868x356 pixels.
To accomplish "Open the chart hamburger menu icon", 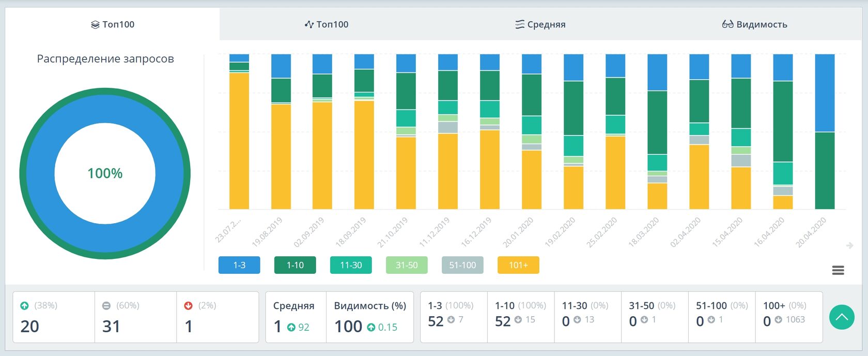I will (838, 270).
